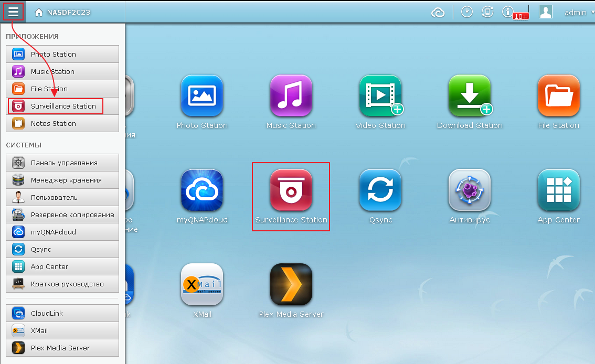Select Менеджер хранения in the main menu
Screen dimensions: 595x364
[x=62, y=180]
